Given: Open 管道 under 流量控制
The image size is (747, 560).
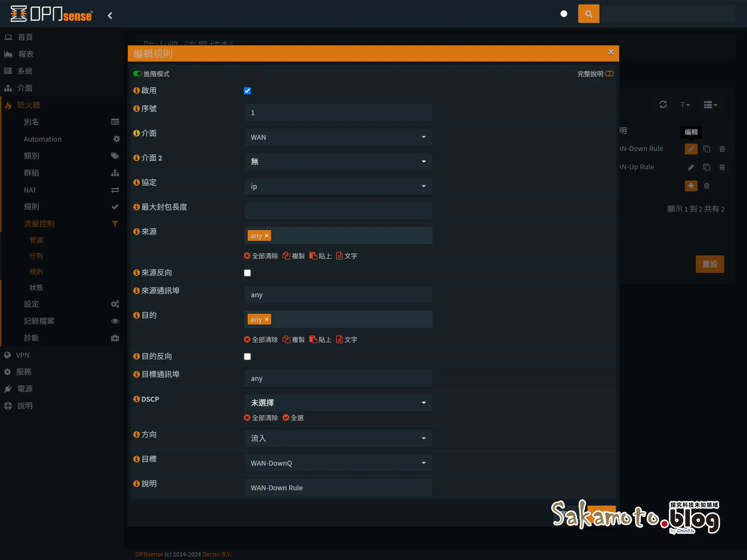Looking at the screenshot, I should tap(36, 240).
